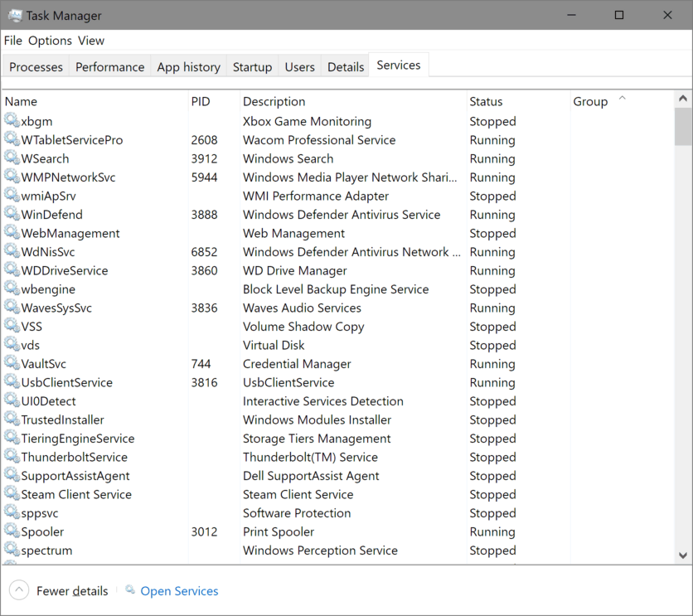Click the gear icon beside WdNisSvc

[x=12, y=250]
